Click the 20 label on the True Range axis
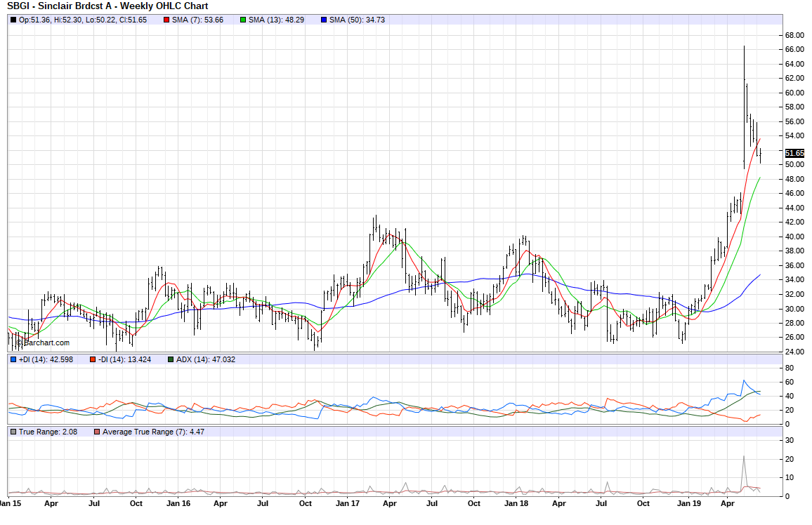The image size is (812, 525). point(790,459)
